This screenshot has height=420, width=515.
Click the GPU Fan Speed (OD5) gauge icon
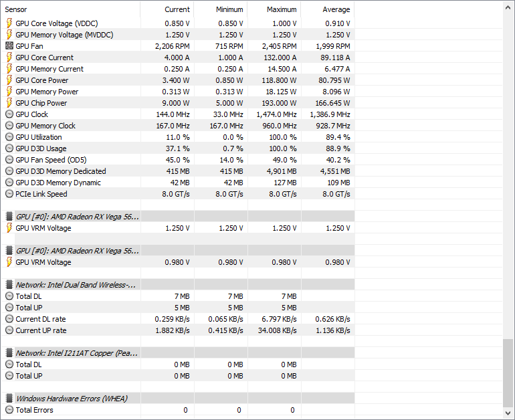(x=9, y=160)
